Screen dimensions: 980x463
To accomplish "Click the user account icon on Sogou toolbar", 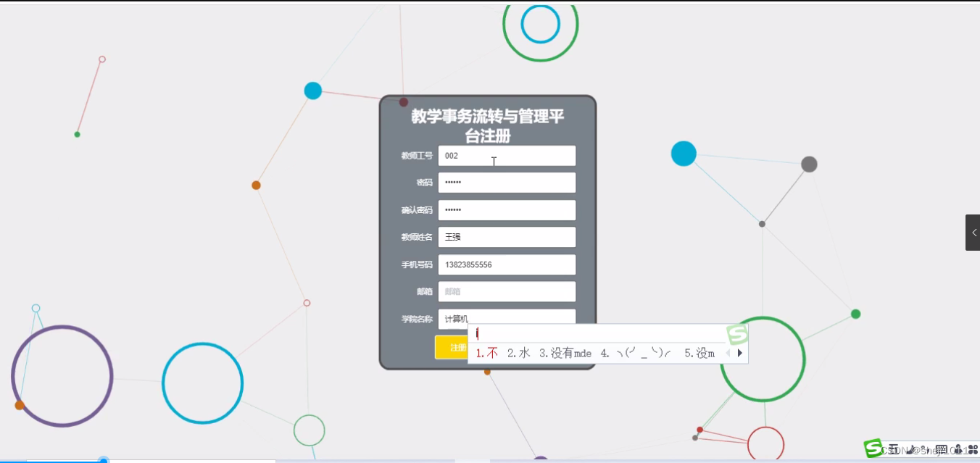I will [958, 449].
